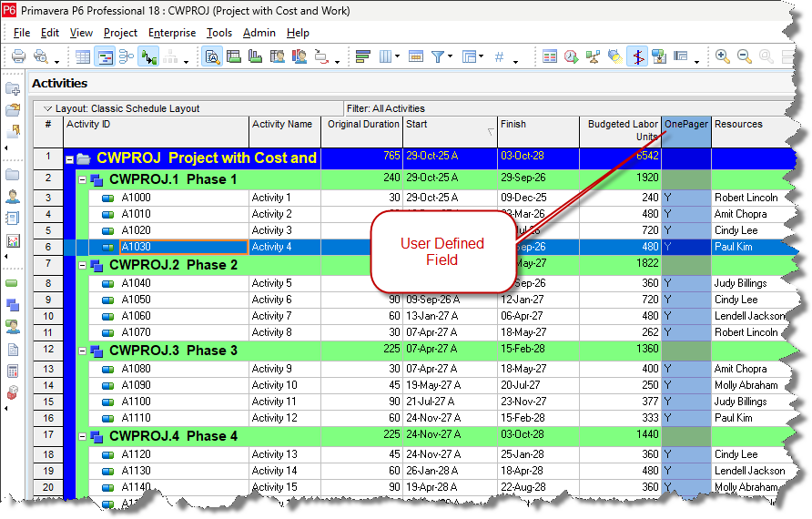Collapse the CWPROJ project row
812x519 pixels.
69,159
